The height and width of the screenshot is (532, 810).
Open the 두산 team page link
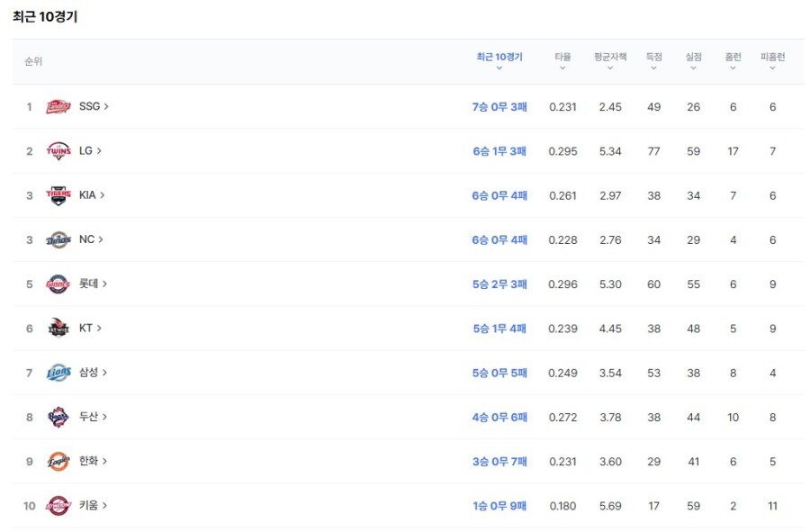(x=93, y=416)
